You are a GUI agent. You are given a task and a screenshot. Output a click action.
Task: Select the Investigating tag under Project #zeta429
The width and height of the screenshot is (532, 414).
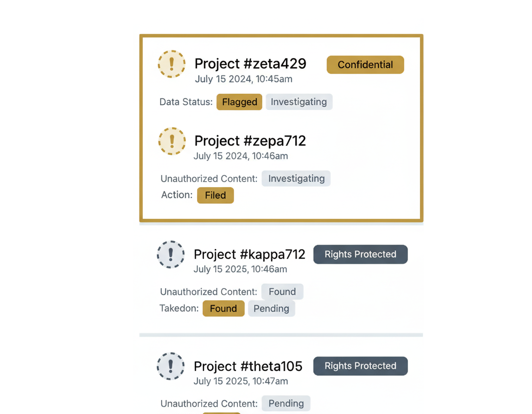(299, 102)
